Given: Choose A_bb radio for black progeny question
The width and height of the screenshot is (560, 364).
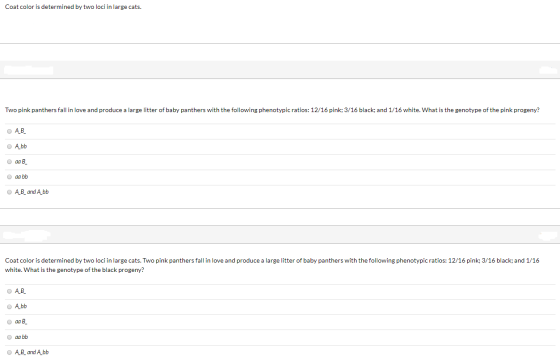Looking at the screenshot, I should click(x=9, y=306).
